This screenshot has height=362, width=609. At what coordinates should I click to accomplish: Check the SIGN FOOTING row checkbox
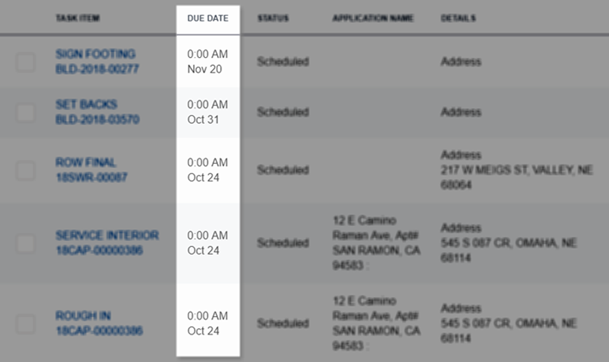tap(26, 62)
